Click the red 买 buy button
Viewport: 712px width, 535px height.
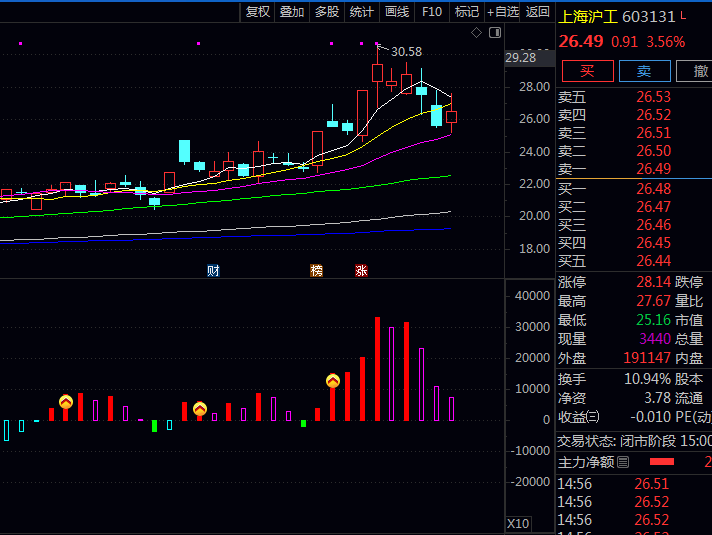588,71
